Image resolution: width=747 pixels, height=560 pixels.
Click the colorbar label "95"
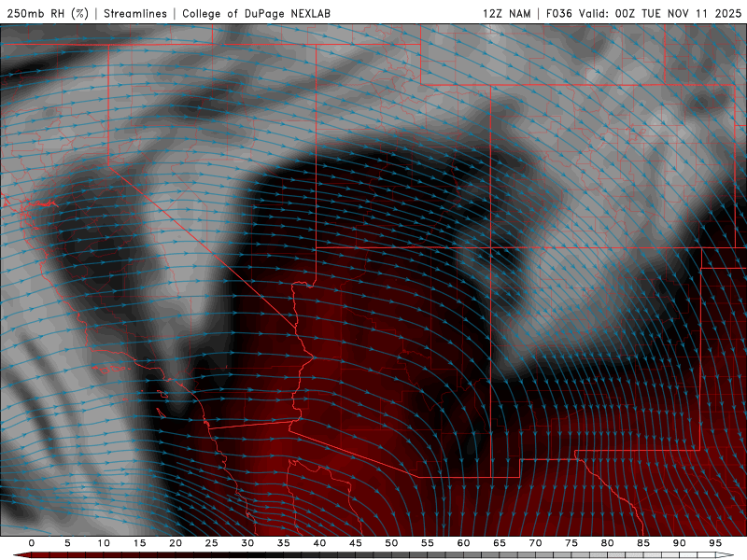tap(715, 543)
